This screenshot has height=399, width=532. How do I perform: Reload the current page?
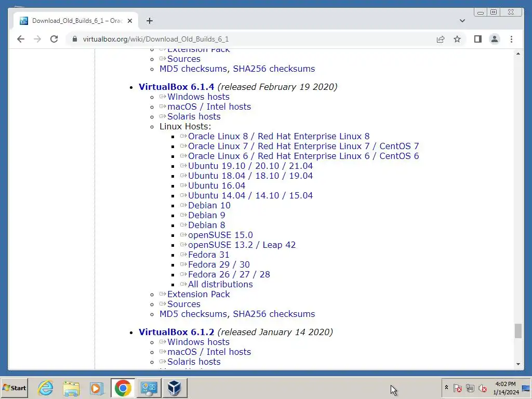(x=54, y=39)
